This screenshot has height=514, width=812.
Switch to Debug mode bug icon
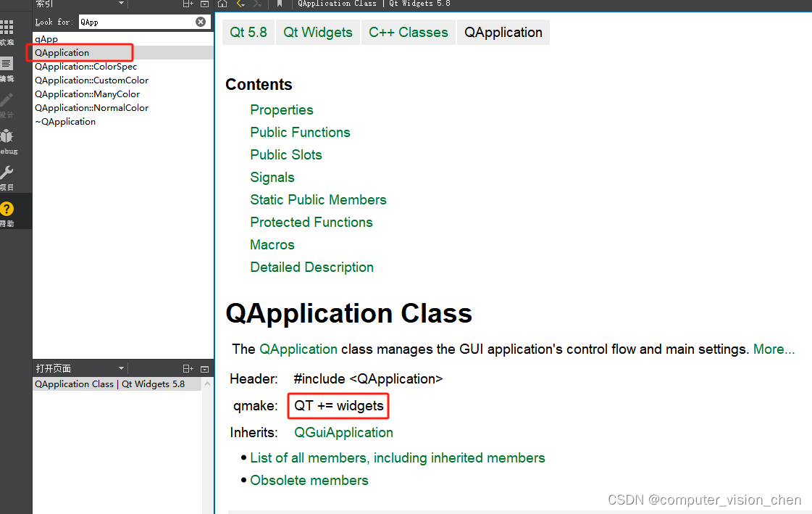coord(7,136)
